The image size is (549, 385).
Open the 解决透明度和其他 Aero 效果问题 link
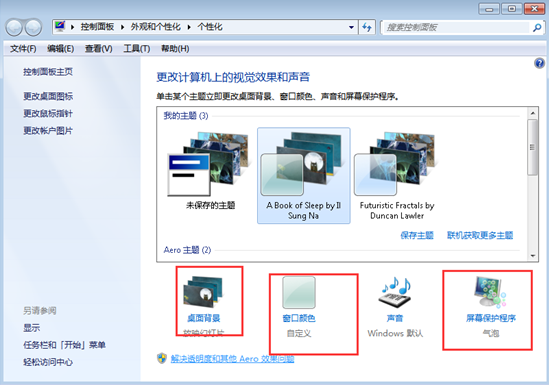point(232,359)
